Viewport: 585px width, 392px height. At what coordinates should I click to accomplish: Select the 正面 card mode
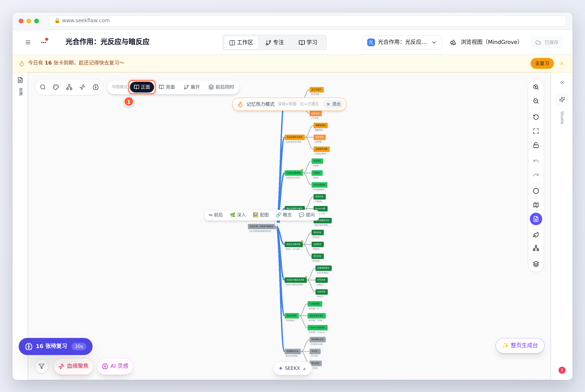point(142,87)
